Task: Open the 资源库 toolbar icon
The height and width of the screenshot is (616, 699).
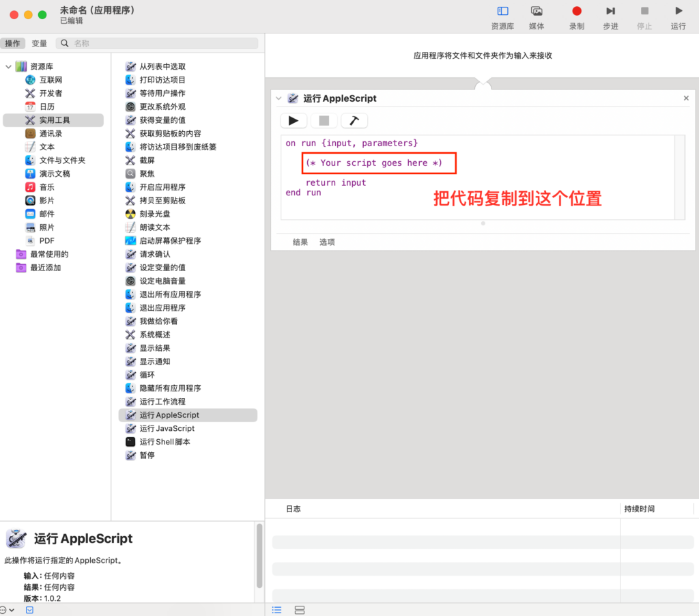Action: click(502, 10)
